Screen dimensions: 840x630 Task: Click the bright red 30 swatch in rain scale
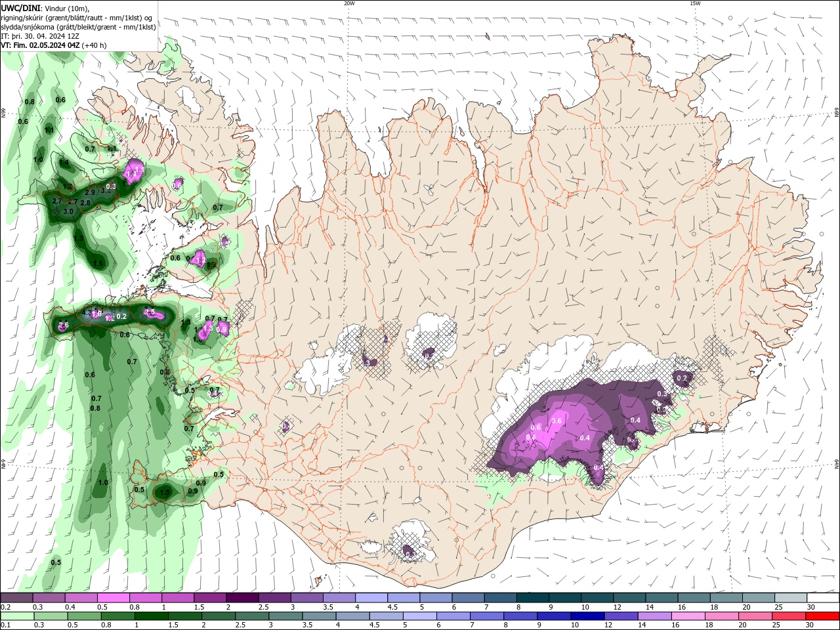pos(824,616)
